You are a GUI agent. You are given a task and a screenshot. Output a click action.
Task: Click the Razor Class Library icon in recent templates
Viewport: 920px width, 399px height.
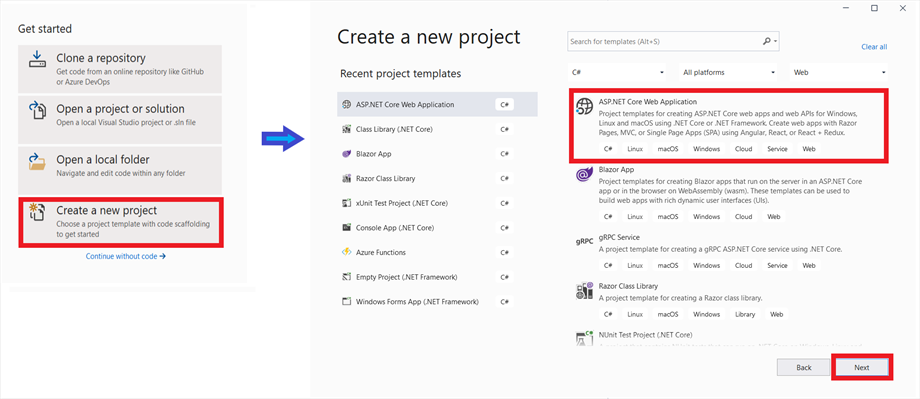point(346,178)
